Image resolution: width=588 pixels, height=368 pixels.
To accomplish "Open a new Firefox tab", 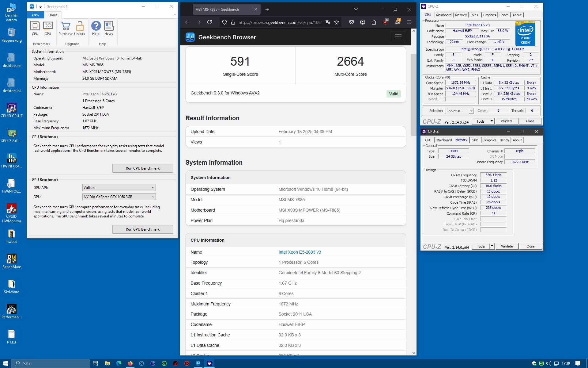I will [x=267, y=10].
